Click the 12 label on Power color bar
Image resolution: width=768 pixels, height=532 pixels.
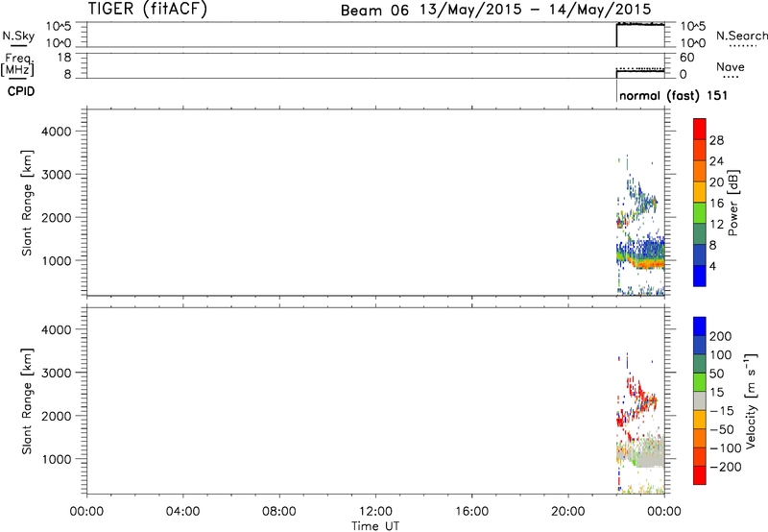(716, 224)
